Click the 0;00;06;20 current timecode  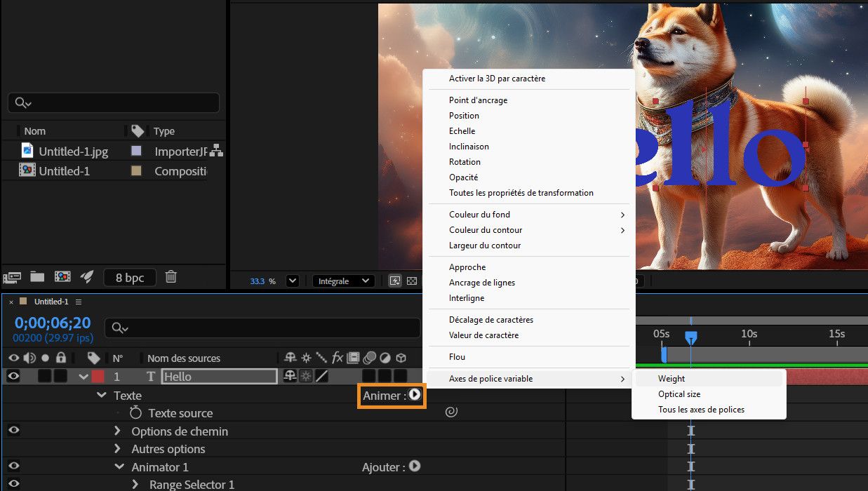53,323
